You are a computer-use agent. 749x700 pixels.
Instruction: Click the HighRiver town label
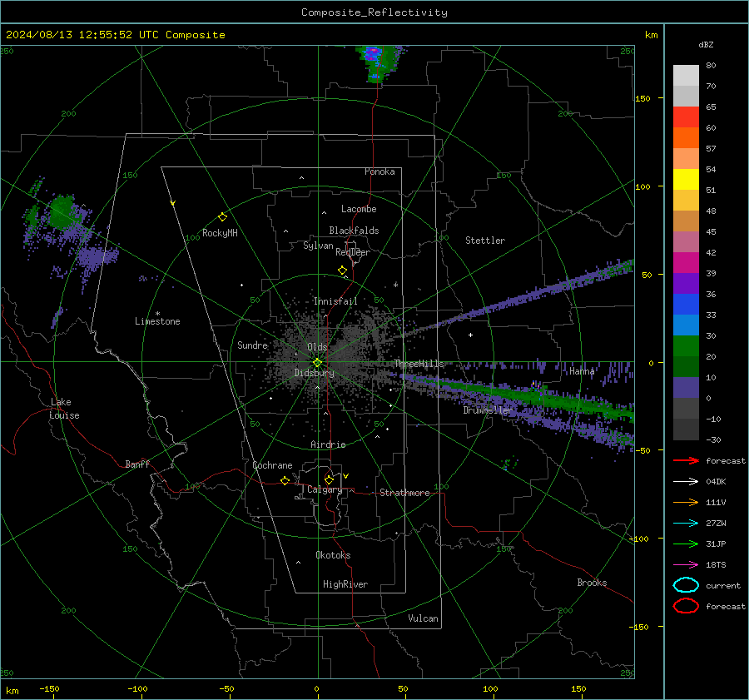click(345, 584)
